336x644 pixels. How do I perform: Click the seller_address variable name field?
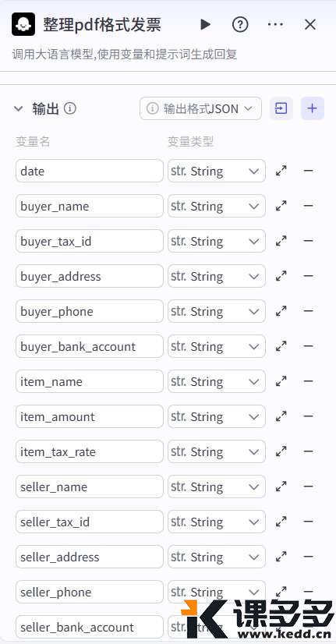tap(90, 557)
